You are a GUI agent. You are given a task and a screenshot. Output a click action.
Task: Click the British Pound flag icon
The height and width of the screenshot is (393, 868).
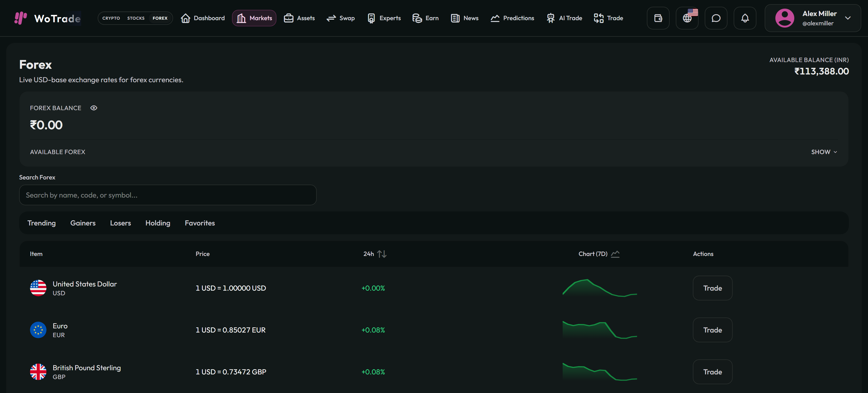click(x=38, y=372)
